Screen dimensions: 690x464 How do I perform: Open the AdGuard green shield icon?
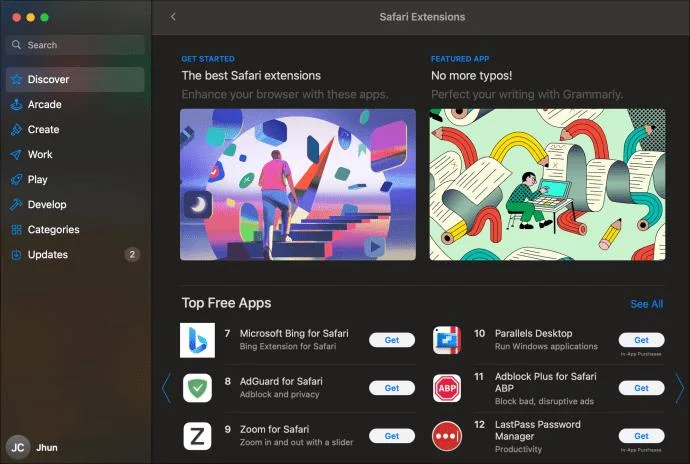click(x=197, y=388)
